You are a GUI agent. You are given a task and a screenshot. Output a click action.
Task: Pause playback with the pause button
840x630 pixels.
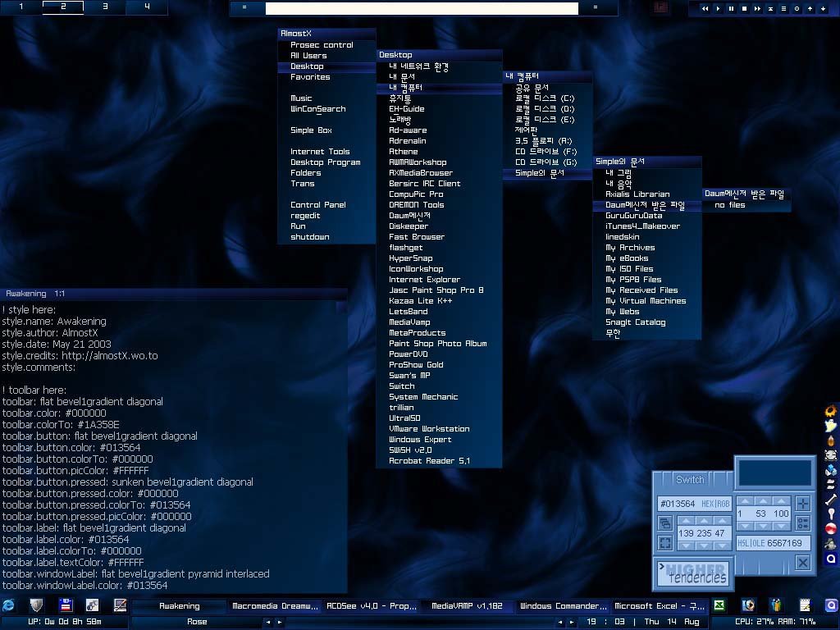pyautogui.click(x=731, y=8)
